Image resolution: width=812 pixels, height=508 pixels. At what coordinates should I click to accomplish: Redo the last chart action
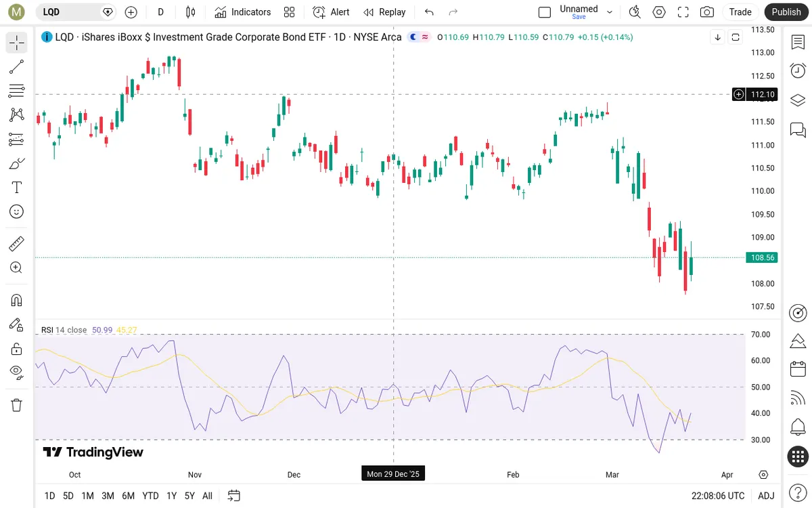[x=453, y=12]
